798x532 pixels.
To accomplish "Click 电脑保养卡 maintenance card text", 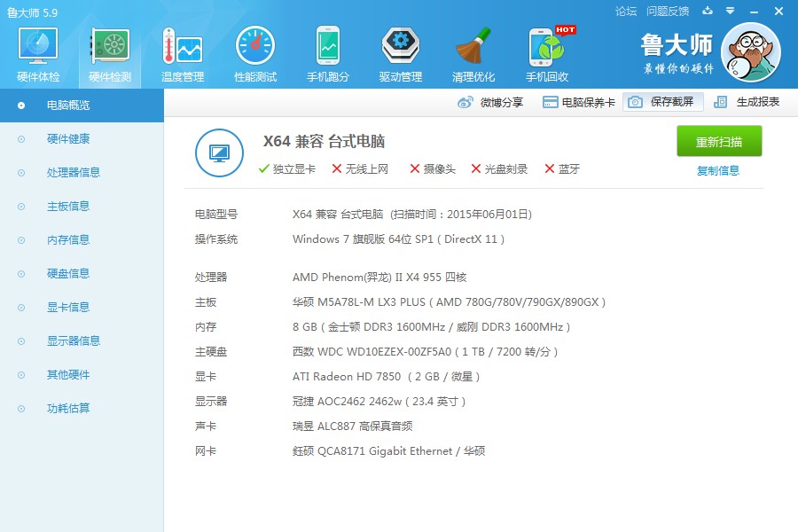I will tap(589, 102).
